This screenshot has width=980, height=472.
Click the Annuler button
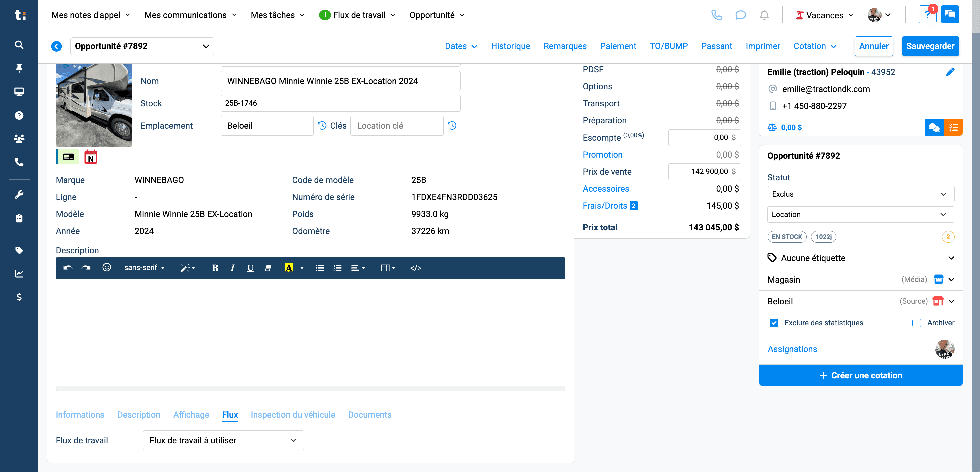(x=873, y=46)
